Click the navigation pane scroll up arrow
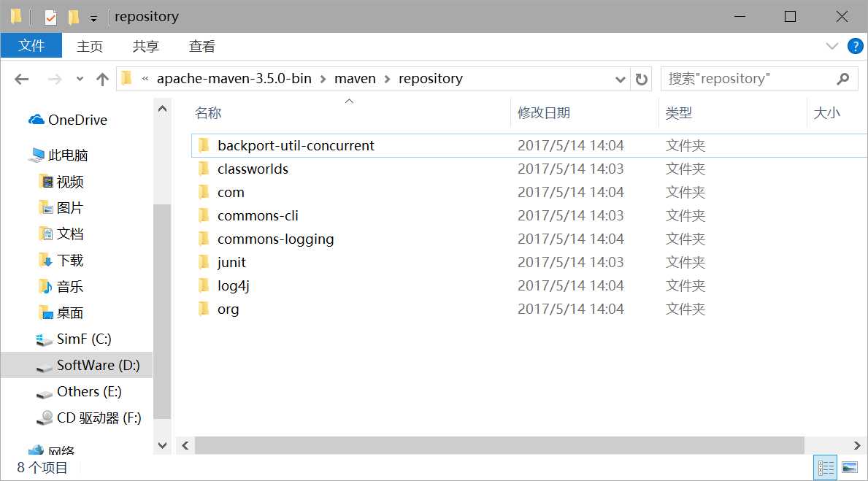 coord(162,109)
